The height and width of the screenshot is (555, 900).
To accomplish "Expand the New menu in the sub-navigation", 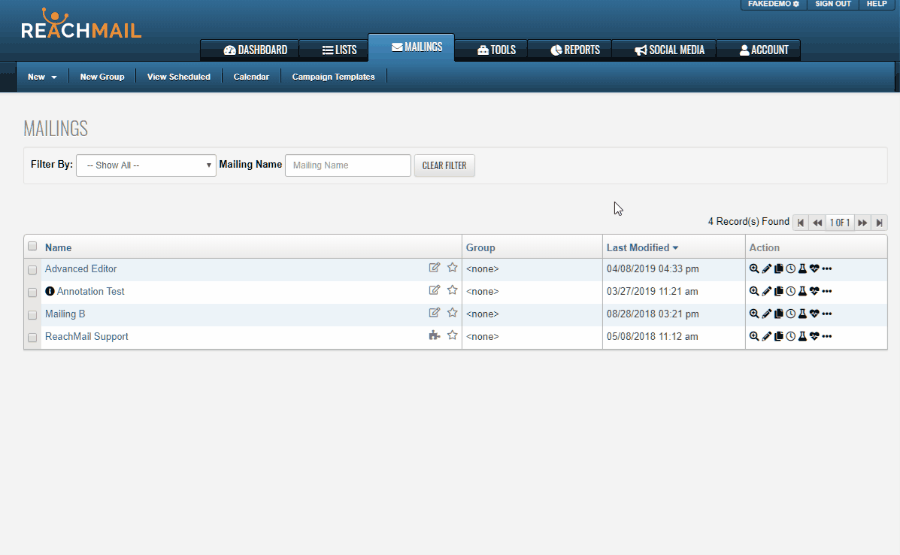I will pos(41,77).
